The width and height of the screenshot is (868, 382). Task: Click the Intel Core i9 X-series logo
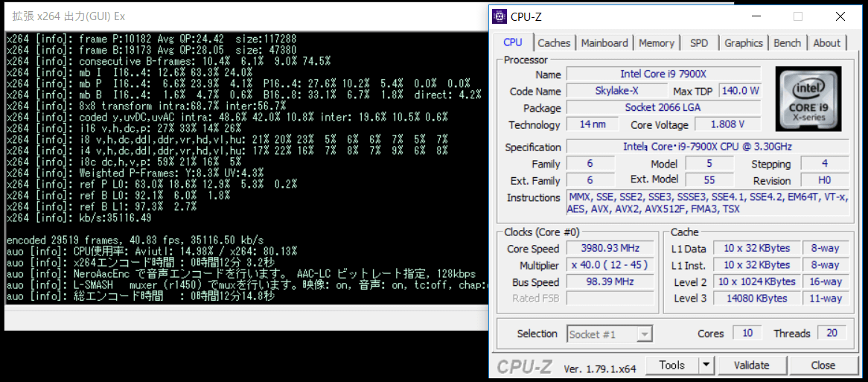pos(808,99)
